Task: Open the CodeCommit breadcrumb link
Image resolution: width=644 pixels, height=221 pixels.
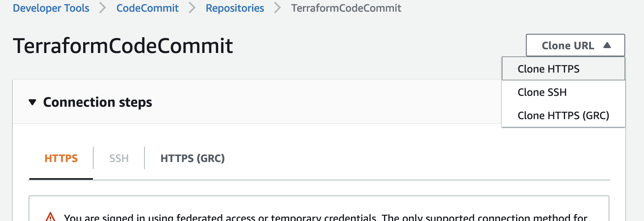Action: [x=147, y=8]
